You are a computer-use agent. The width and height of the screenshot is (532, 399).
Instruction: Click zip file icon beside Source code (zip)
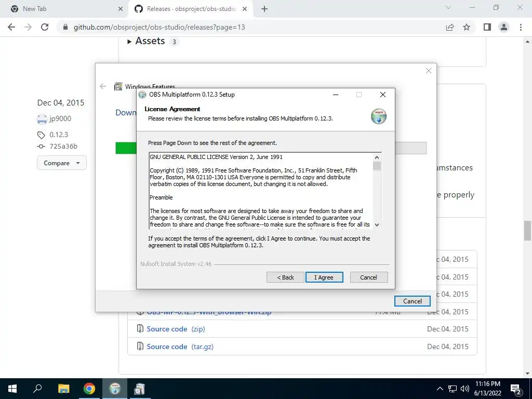[140, 328]
